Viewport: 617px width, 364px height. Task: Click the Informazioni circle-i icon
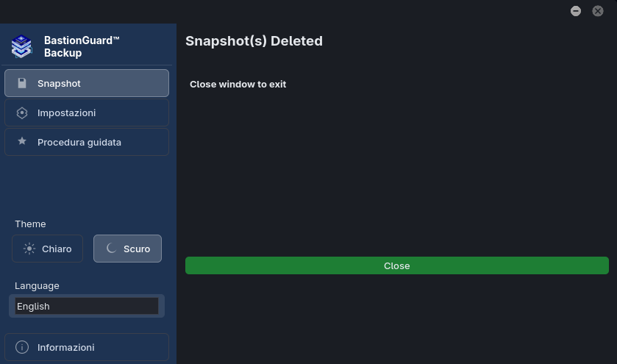(22, 347)
